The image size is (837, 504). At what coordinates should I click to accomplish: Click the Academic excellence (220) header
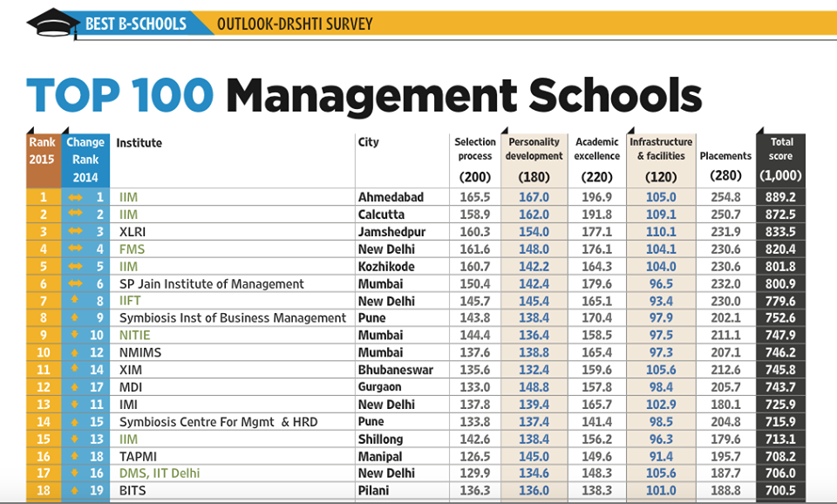coord(596,159)
